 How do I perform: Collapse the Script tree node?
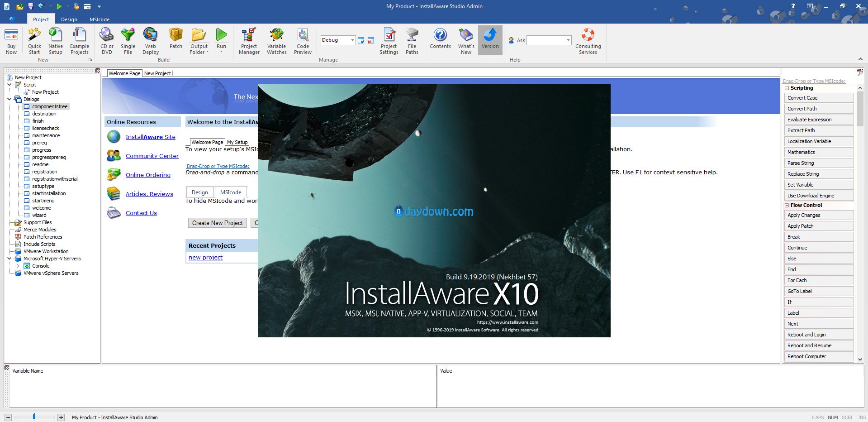click(9, 85)
